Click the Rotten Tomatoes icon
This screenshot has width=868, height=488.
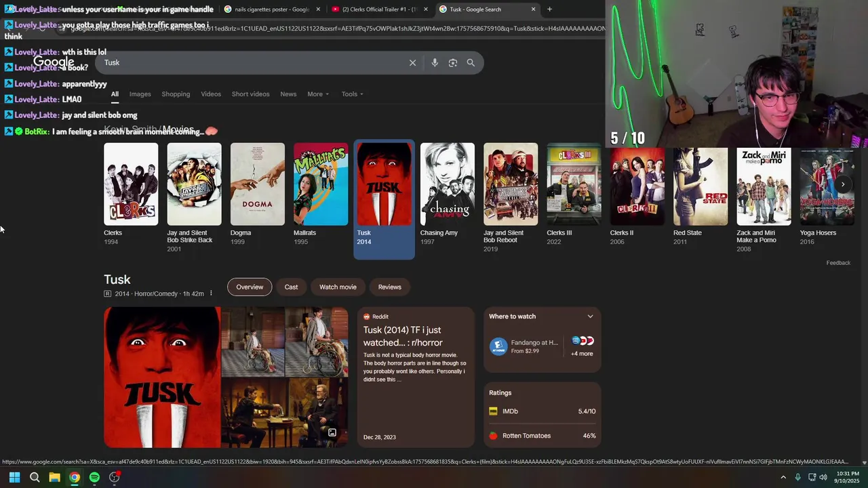click(x=493, y=436)
